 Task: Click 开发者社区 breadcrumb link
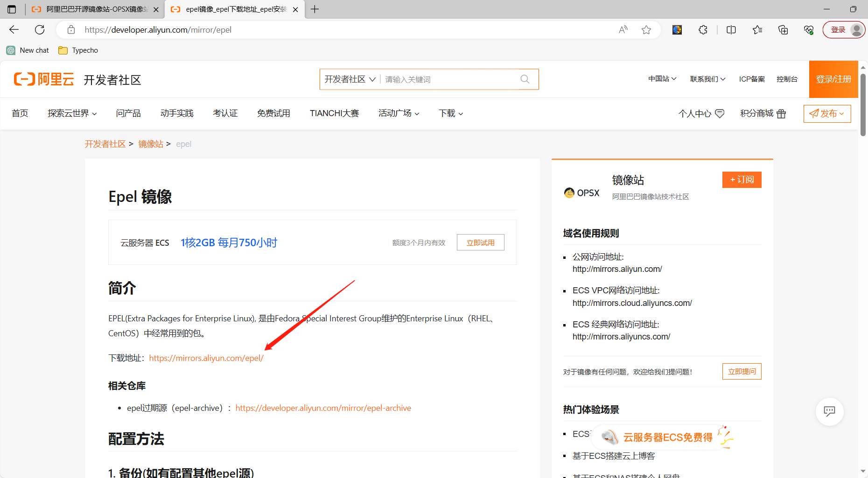[105, 144]
